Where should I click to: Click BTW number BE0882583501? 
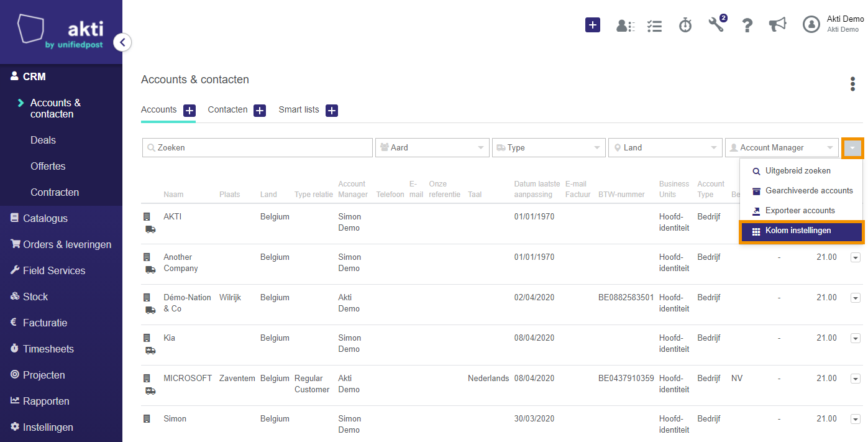pyautogui.click(x=626, y=298)
